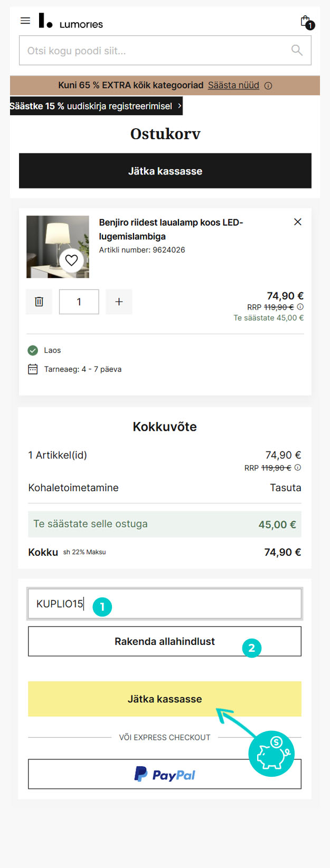The height and width of the screenshot is (868, 330).
Task: Increase quantity with the plus button
Action: 119,302
